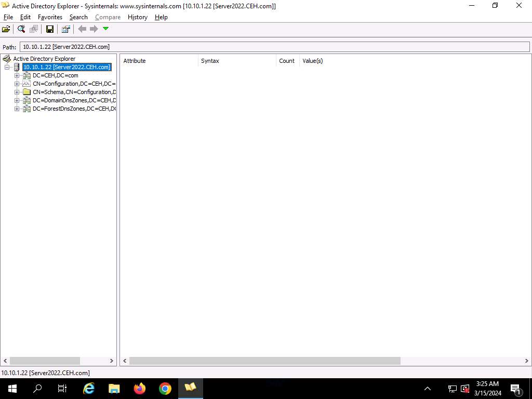Click the CN=Schema folder icon
Viewport: 532px width, 399px height.
tap(27, 92)
